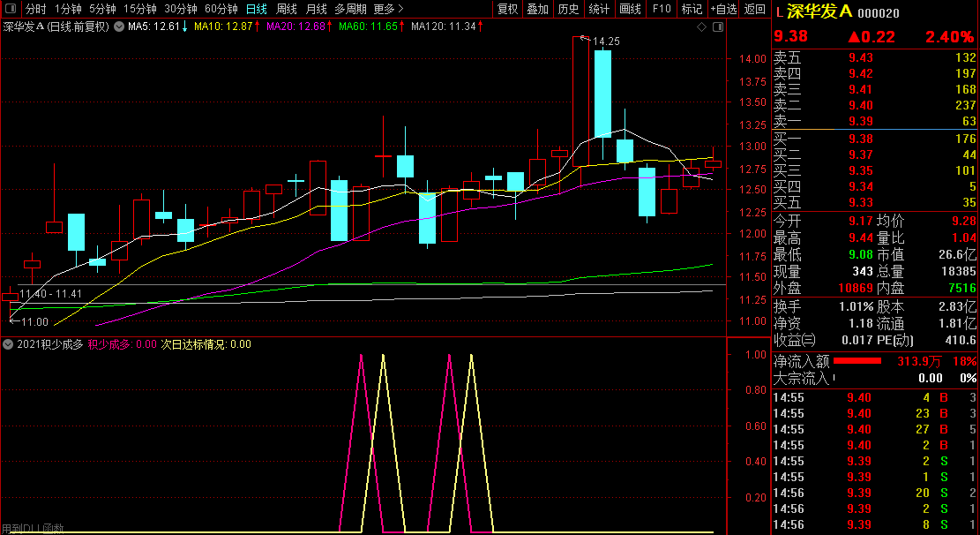980x535 pixels.
Task: Add stock via +自选 button
Action: pyautogui.click(x=723, y=9)
